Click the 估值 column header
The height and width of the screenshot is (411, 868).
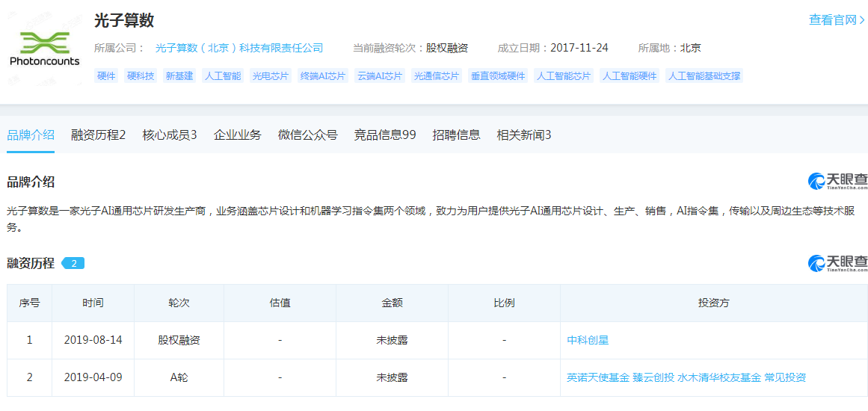(x=280, y=303)
